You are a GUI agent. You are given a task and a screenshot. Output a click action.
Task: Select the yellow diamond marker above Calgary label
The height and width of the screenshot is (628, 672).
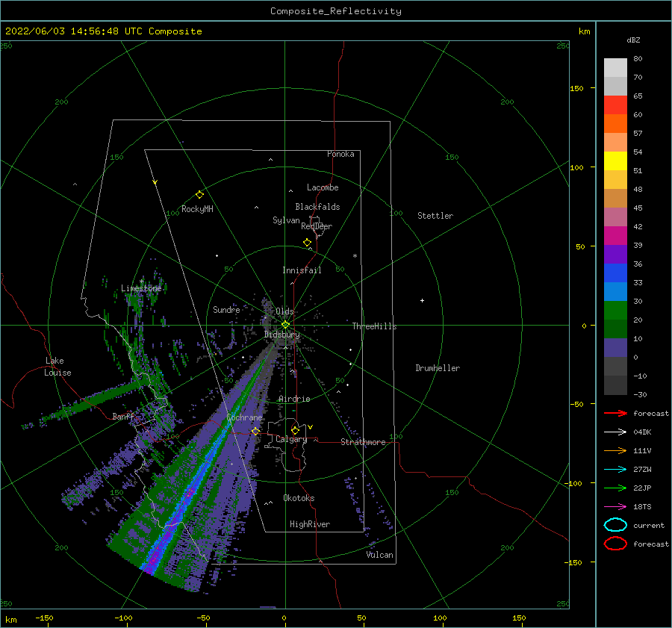(295, 430)
